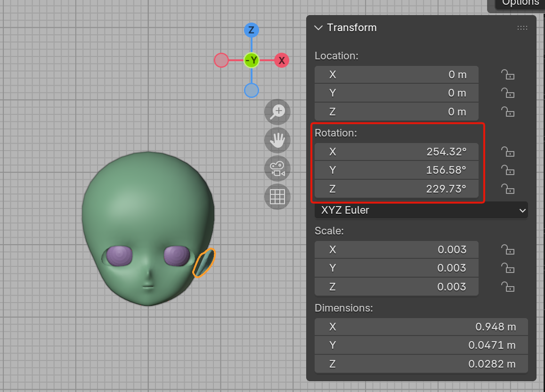Select the outlined ear mesh on head
Image resolution: width=545 pixels, height=392 pixels.
[x=204, y=264]
